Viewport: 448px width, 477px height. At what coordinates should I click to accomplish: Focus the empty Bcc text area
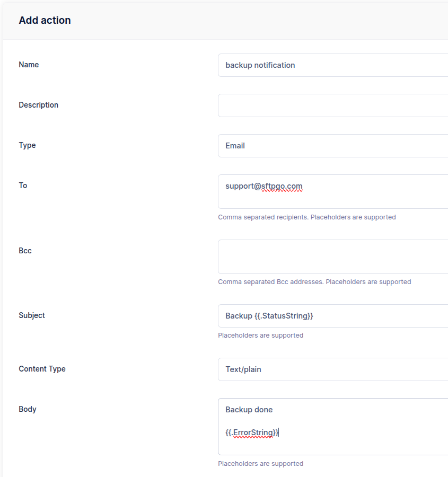click(332, 257)
